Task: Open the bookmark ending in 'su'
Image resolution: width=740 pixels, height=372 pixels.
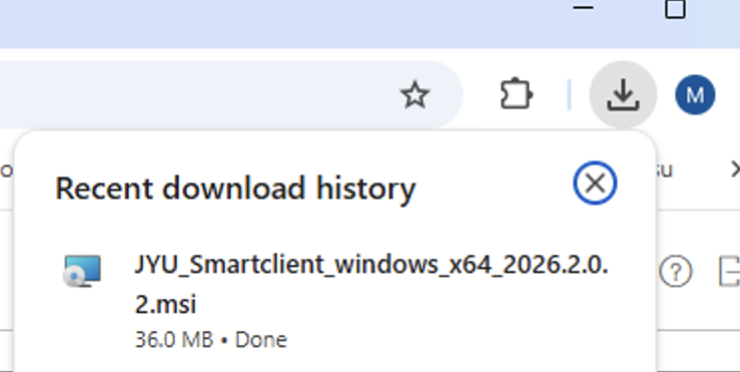Action: point(664,170)
